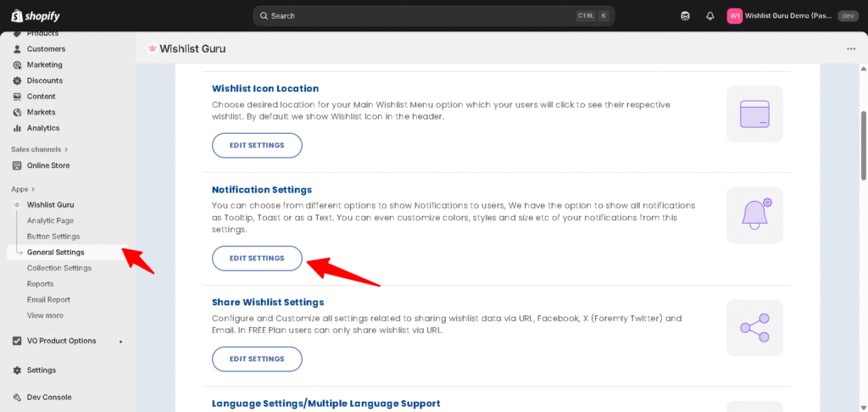
Task: Click the Sidekick icon beside the bell
Action: [x=685, y=16]
